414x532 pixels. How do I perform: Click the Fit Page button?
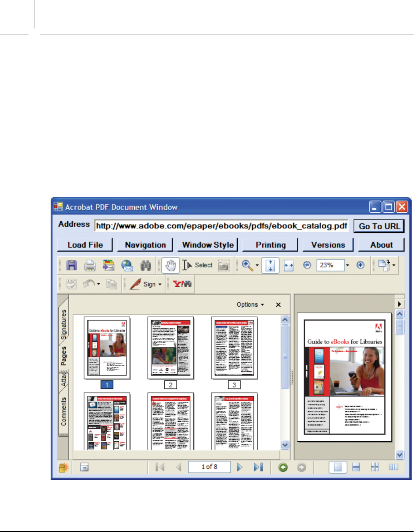point(270,265)
